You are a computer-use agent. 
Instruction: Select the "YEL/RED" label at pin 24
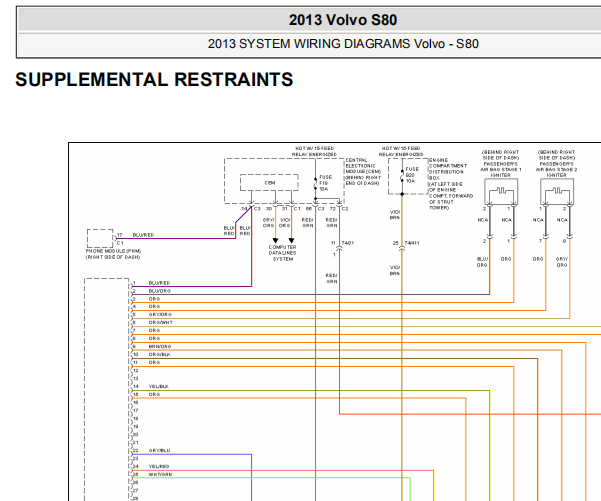159,467
